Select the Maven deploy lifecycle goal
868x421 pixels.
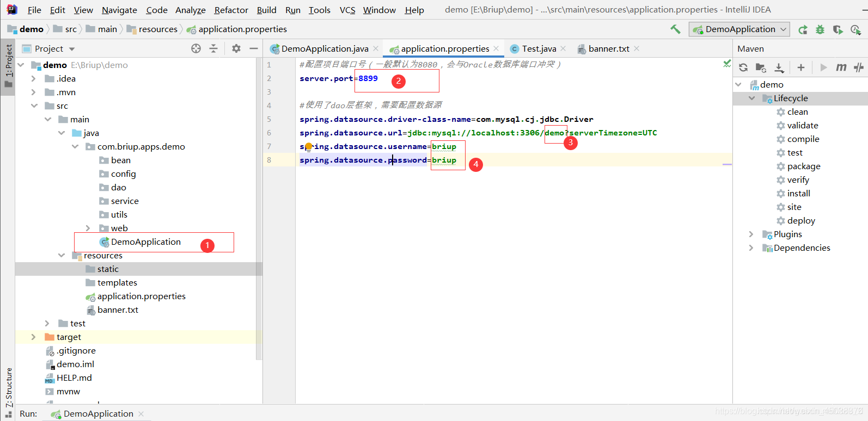(801, 220)
